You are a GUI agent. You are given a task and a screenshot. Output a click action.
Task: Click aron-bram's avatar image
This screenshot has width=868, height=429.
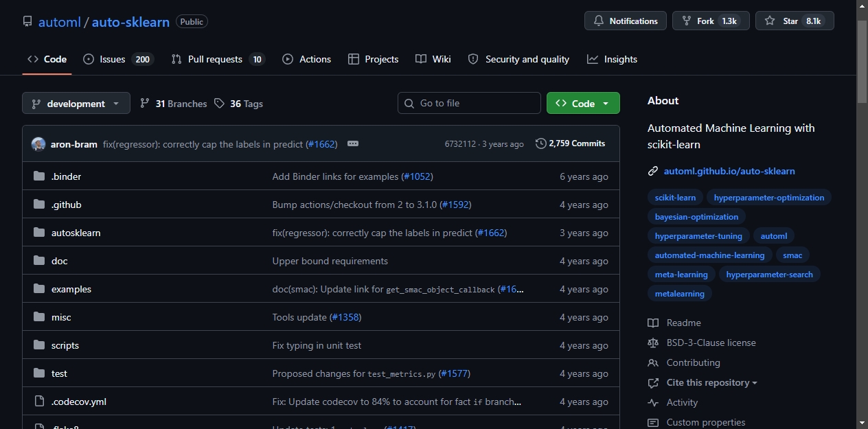(x=38, y=144)
